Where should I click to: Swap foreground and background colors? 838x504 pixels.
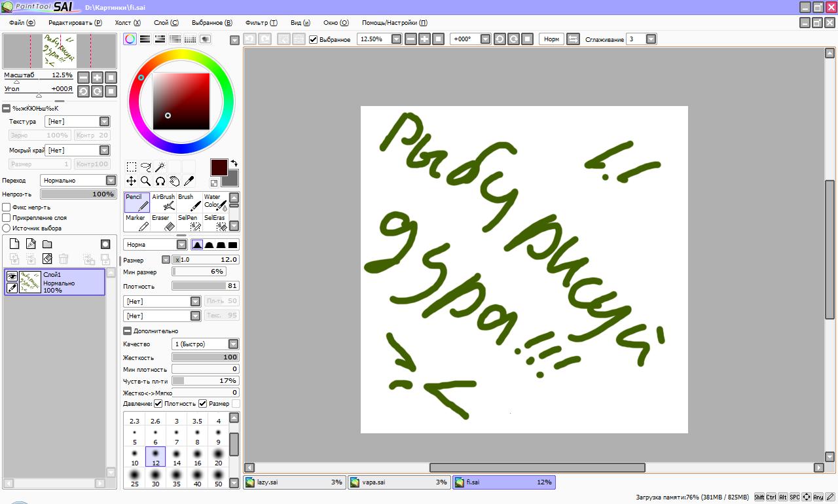pos(234,163)
